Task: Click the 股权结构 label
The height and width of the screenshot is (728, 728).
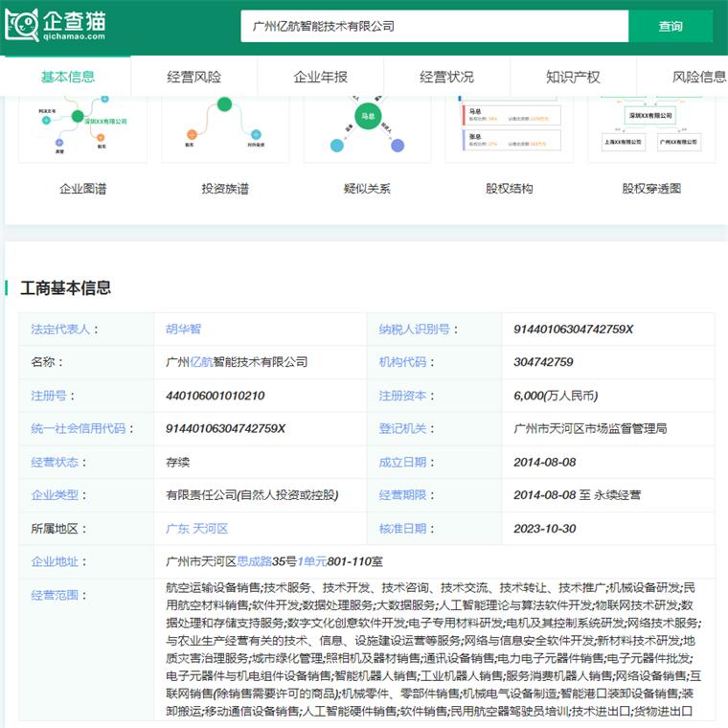Action: coord(510,189)
